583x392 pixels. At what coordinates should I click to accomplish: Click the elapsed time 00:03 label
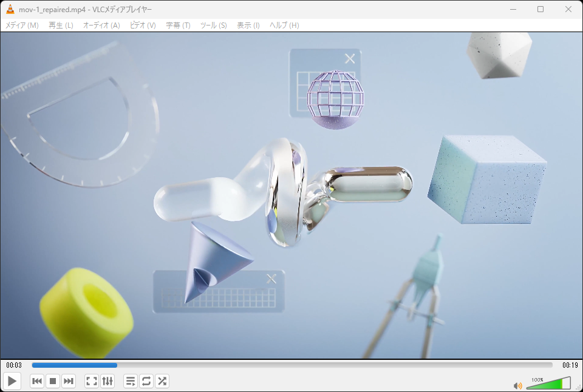(x=14, y=365)
